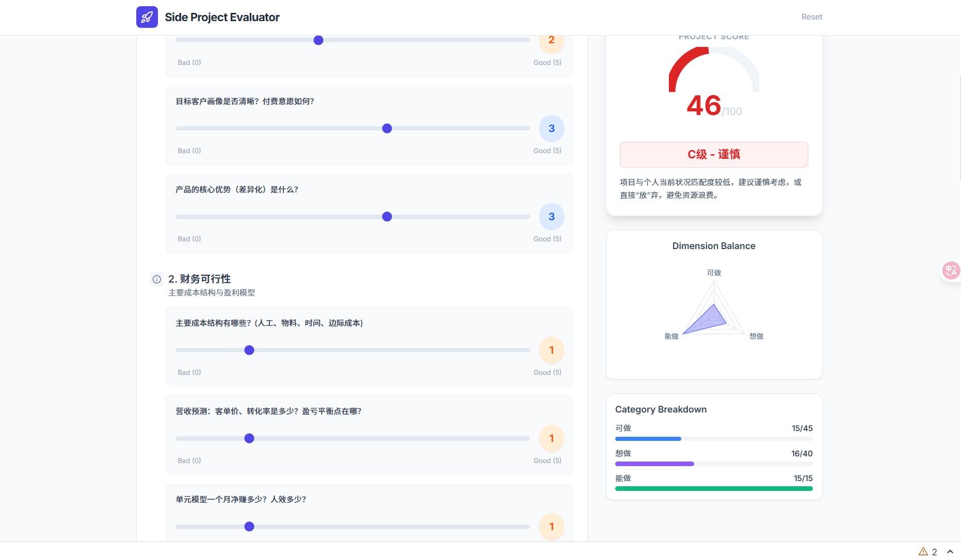Viewport: 961px width, 560px height.
Task: Click 能做 in Category Breakdown
Action: (623, 478)
